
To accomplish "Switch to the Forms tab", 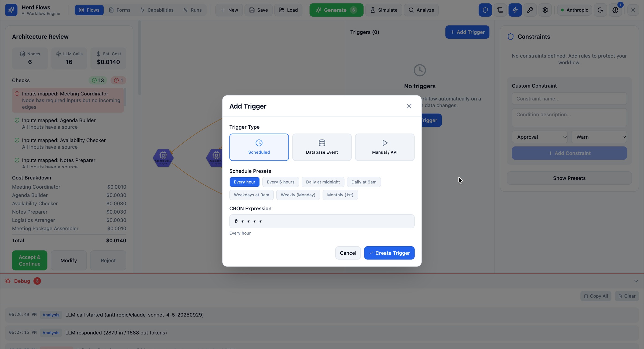I will (x=120, y=10).
